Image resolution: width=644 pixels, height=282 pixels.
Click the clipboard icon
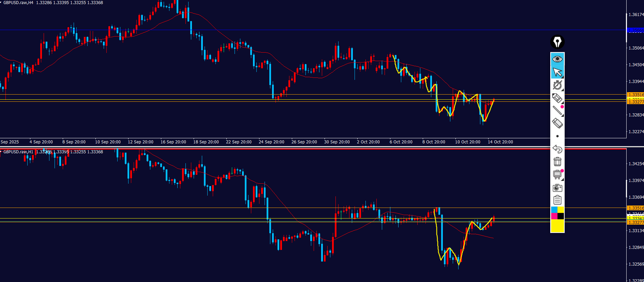coord(557,200)
